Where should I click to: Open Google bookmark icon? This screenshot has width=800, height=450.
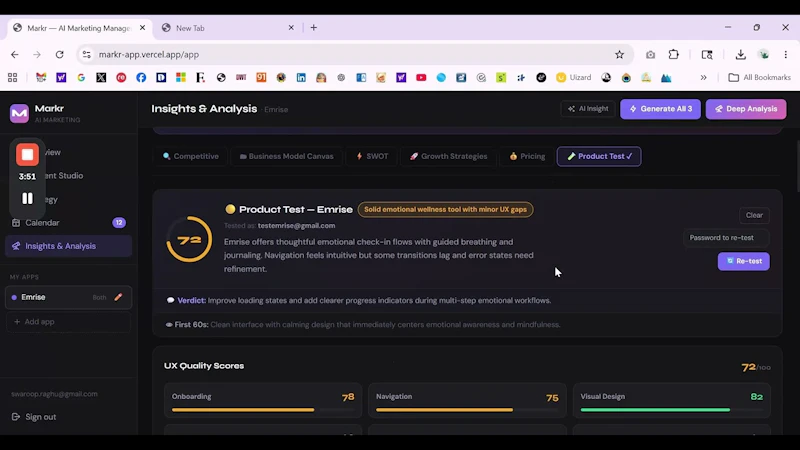click(81, 78)
